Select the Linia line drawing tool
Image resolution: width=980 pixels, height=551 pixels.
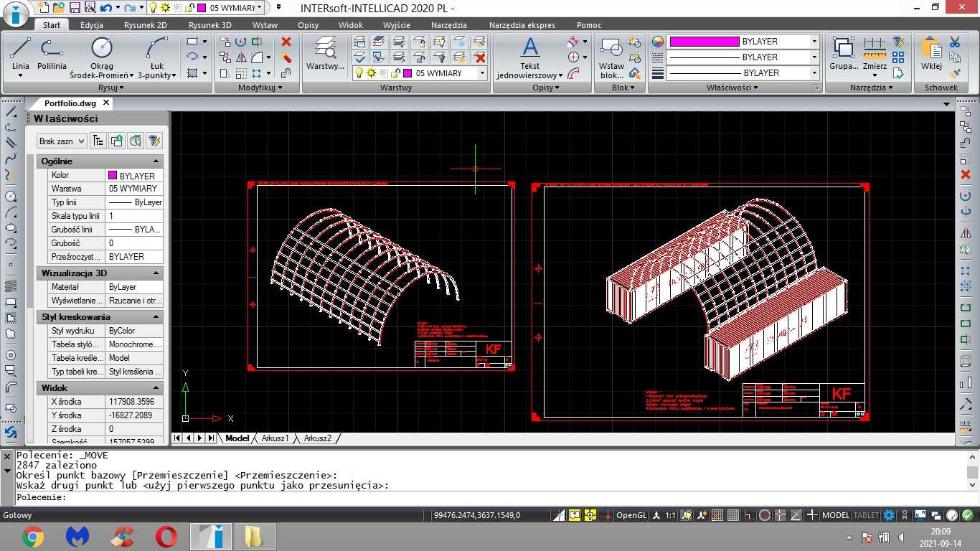click(x=20, y=56)
